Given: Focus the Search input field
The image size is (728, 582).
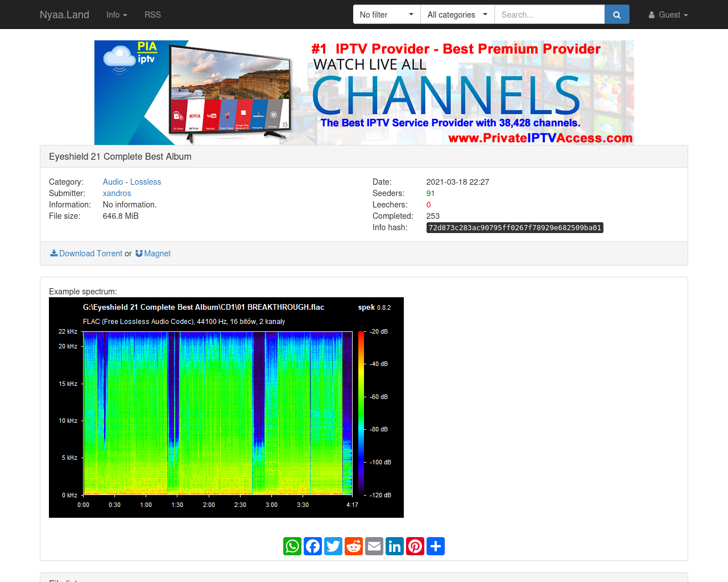Looking at the screenshot, I should click(549, 15).
